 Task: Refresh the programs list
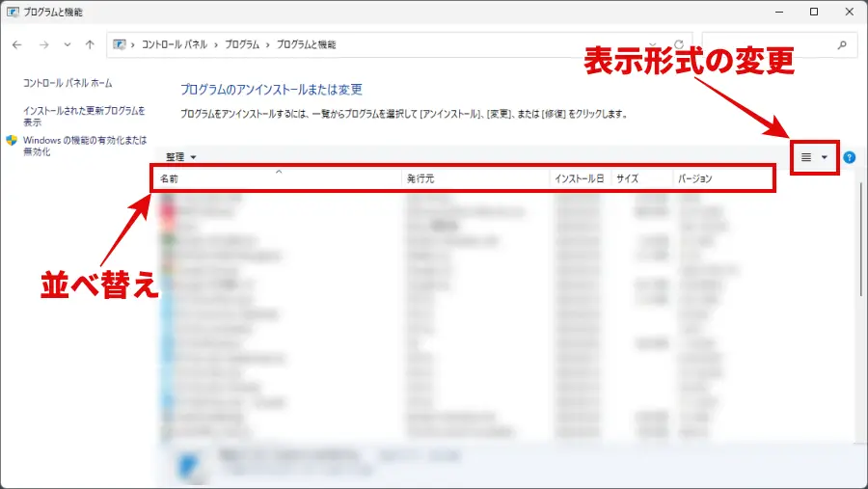(x=679, y=44)
